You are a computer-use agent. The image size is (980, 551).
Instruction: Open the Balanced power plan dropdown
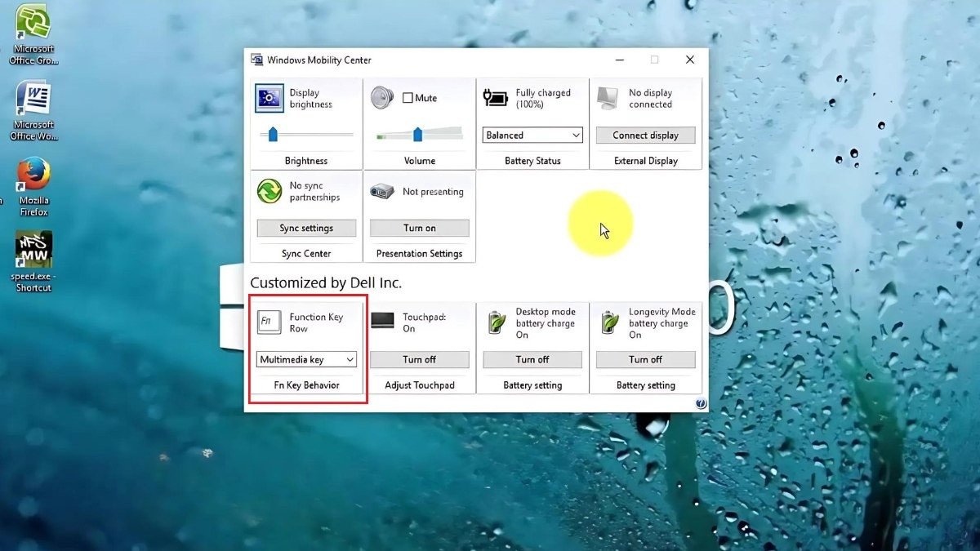coord(532,135)
